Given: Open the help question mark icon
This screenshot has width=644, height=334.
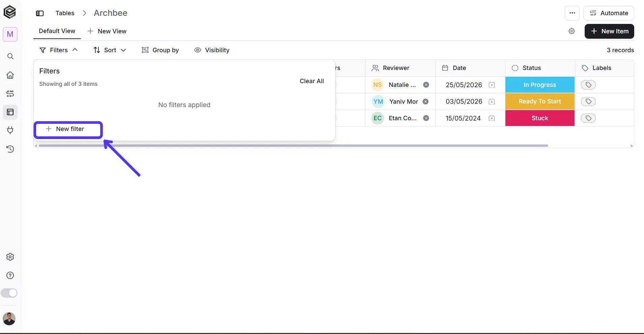Looking at the screenshot, I should point(10,275).
